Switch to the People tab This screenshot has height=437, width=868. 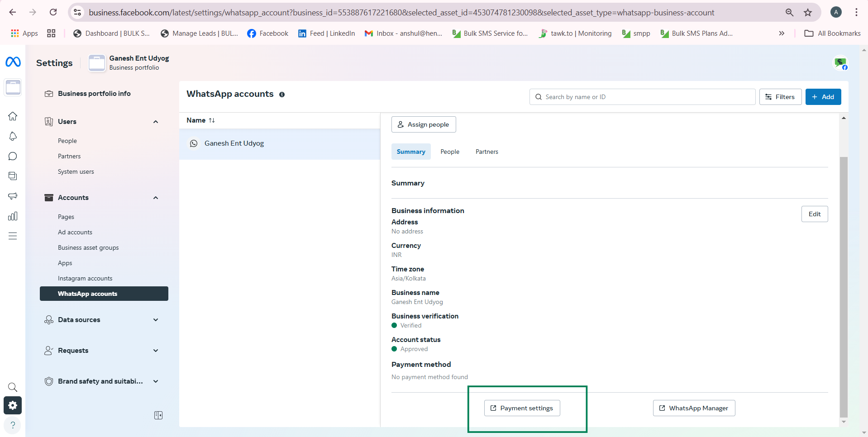click(450, 152)
